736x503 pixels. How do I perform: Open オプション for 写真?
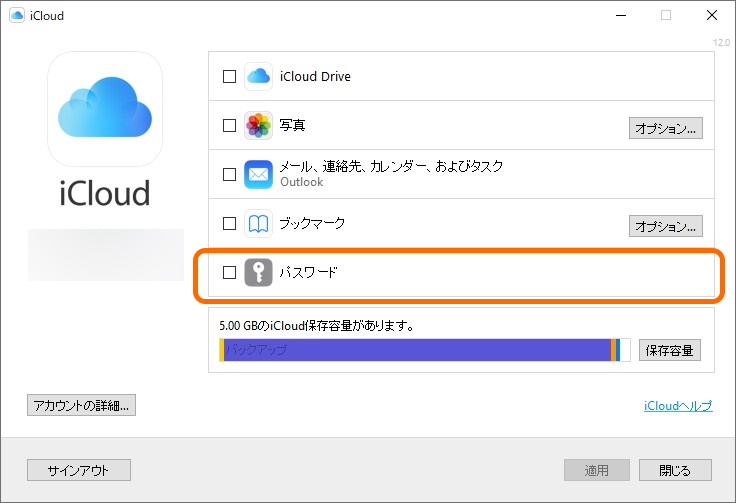pos(666,128)
